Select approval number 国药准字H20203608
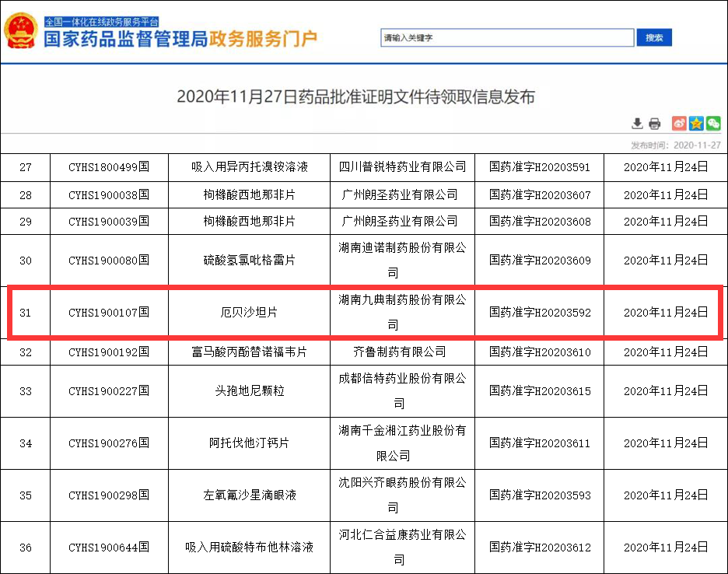The width and height of the screenshot is (728, 574). pos(540,222)
